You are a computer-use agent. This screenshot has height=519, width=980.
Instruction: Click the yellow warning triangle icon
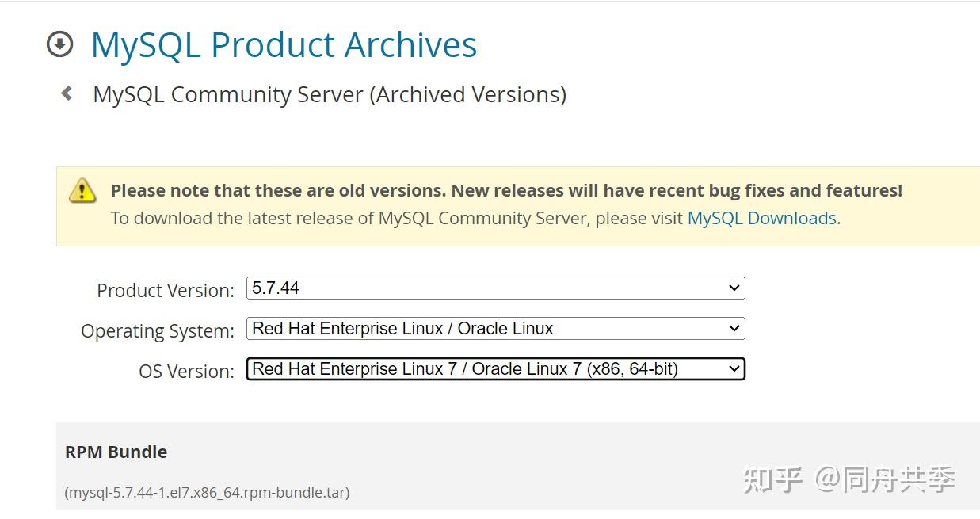coord(82,191)
